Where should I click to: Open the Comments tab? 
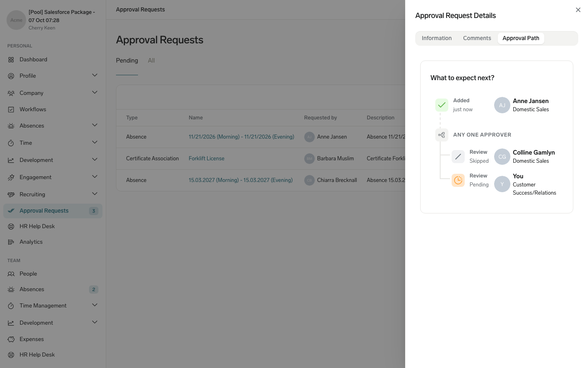click(477, 38)
